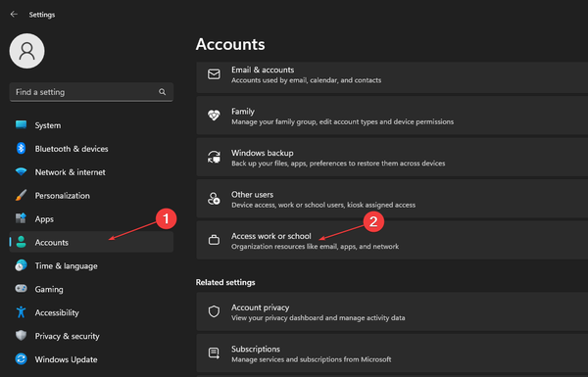
Task: Open Account privacy related setting
Action: pyautogui.click(x=392, y=311)
